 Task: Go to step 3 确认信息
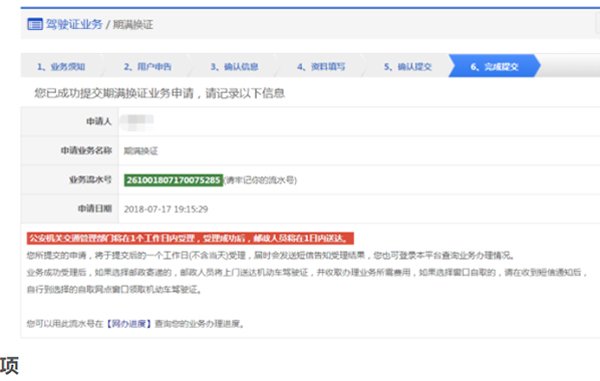235,67
